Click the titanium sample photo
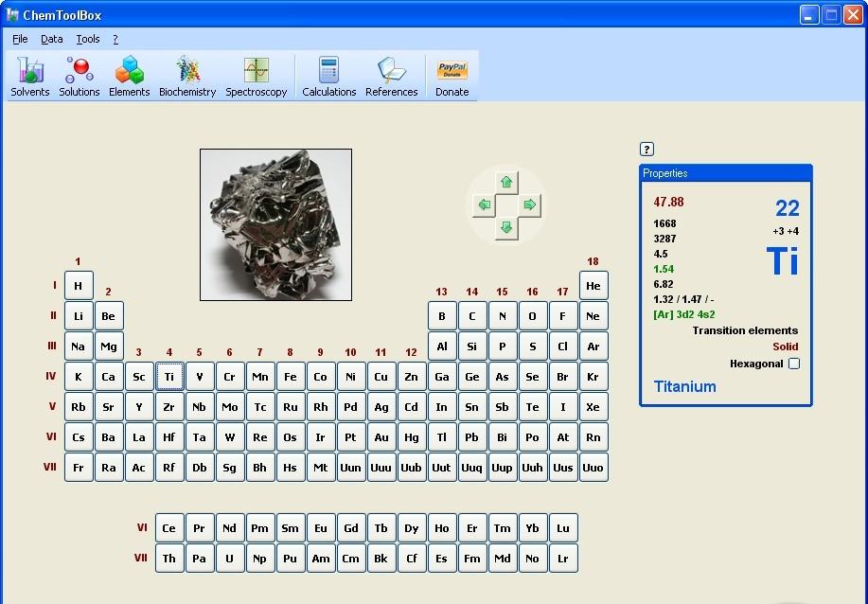This screenshot has width=868, height=604. 275,224
